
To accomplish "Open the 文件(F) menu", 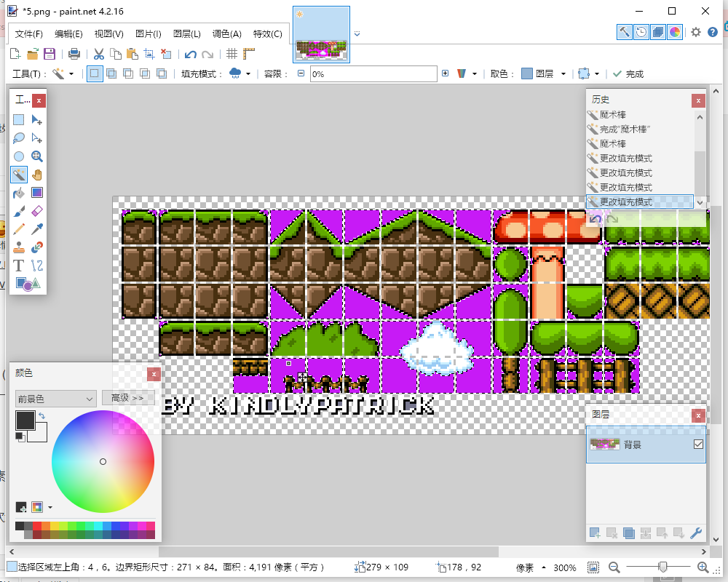I will coord(29,34).
